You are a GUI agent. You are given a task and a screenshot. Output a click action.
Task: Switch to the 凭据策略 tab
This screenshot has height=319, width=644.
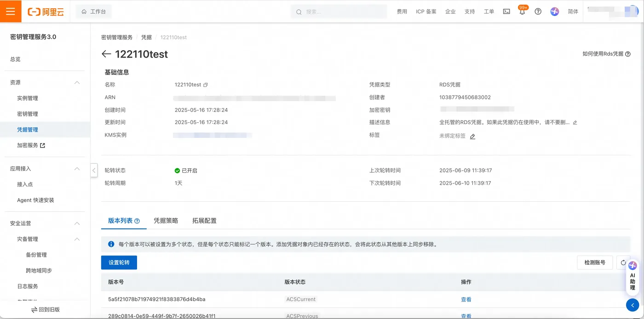(x=166, y=221)
